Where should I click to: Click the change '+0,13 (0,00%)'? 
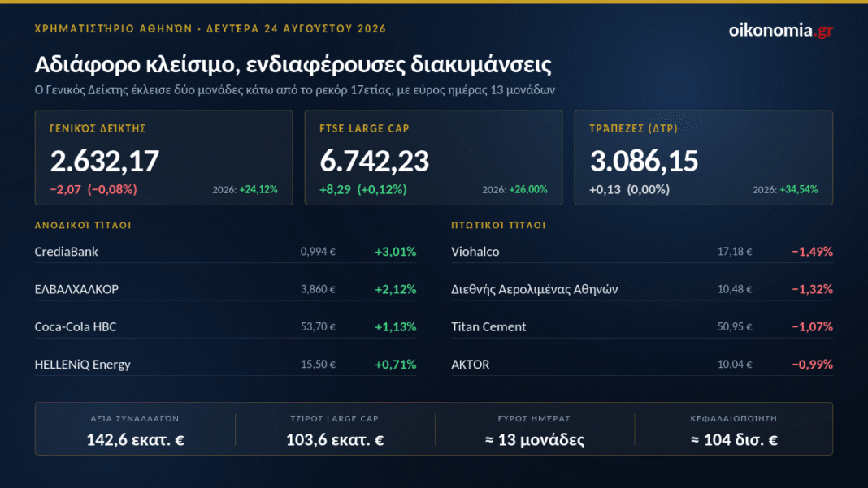point(629,189)
